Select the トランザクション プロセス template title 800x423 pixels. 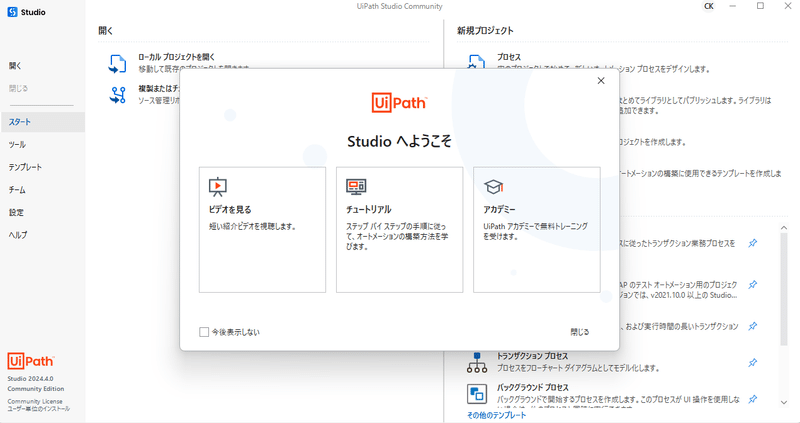pyautogui.click(x=532, y=356)
